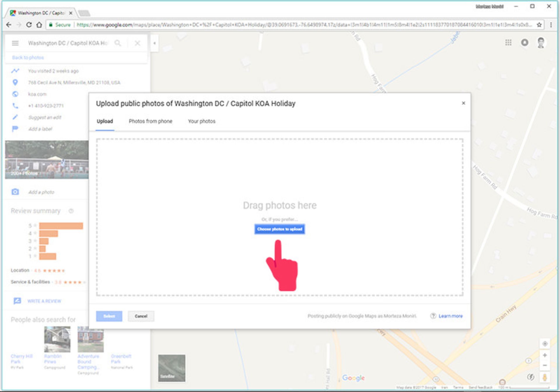Zoom out on the map

pyautogui.click(x=545, y=365)
